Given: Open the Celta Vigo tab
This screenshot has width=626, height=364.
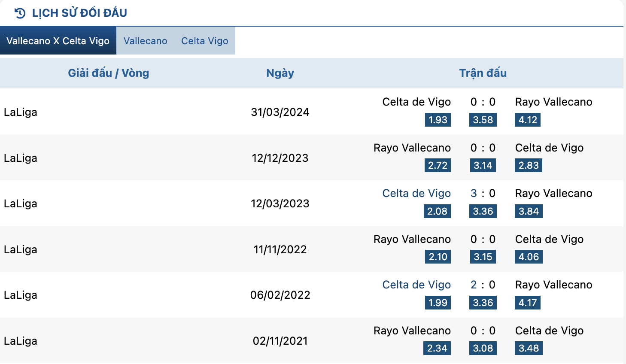Looking at the screenshot, I should [x=205, y=41].
